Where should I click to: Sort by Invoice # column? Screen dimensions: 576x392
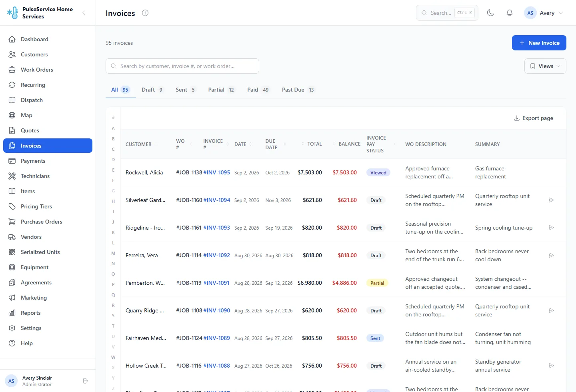click(x=216, y=144)
